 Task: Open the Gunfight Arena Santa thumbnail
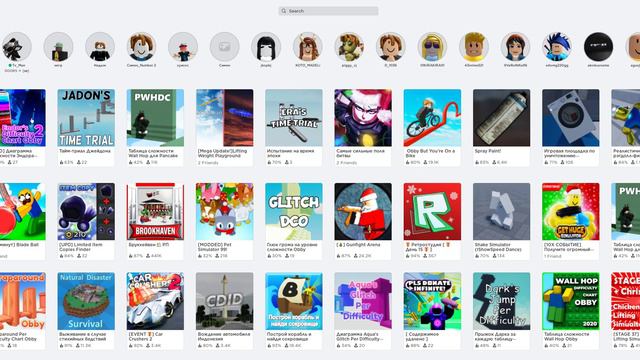[363, 211]
